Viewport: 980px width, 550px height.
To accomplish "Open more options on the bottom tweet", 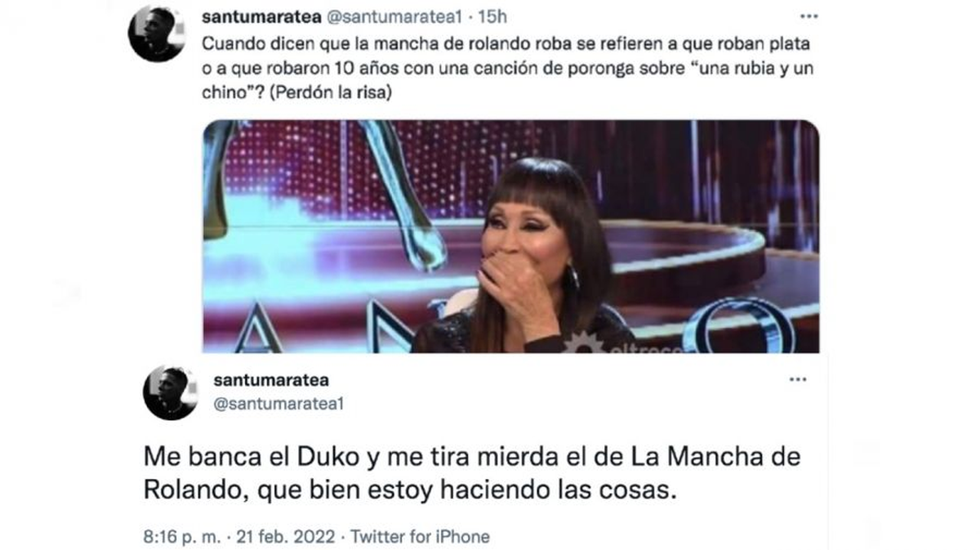I will click(797, 381).
